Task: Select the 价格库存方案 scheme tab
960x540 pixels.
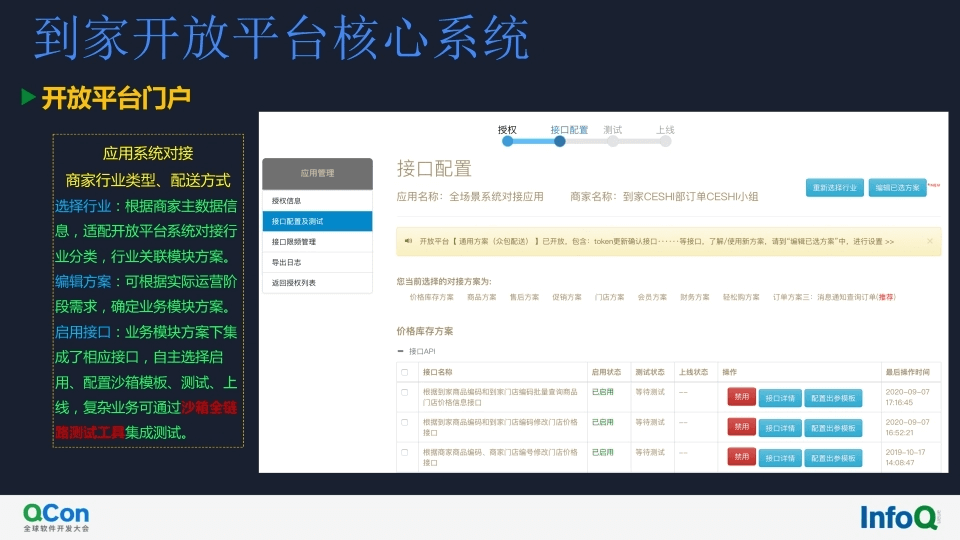Action: [432, 297]
